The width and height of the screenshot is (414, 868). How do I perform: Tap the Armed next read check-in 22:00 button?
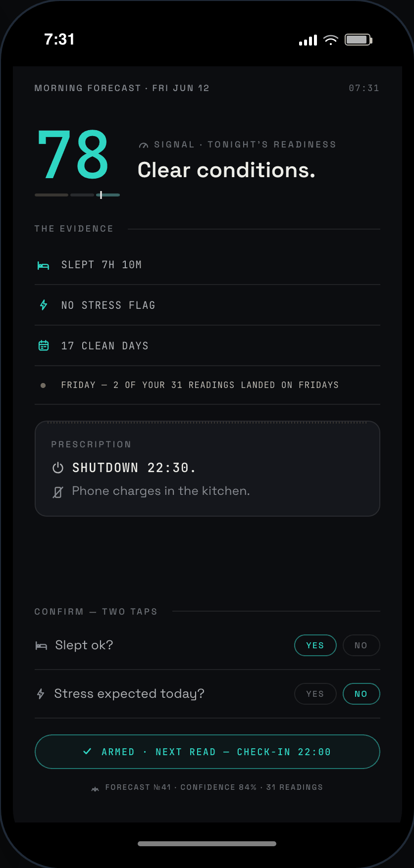pyautogui.click(x=207, y=752)
